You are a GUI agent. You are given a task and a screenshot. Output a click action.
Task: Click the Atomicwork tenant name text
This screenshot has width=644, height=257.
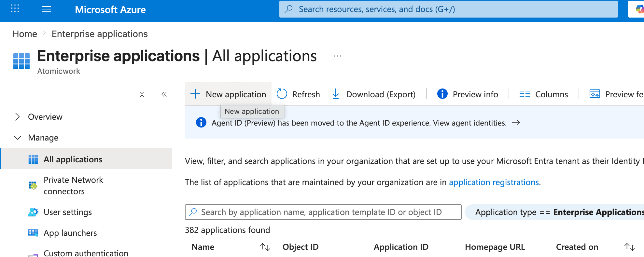point(59,71)
